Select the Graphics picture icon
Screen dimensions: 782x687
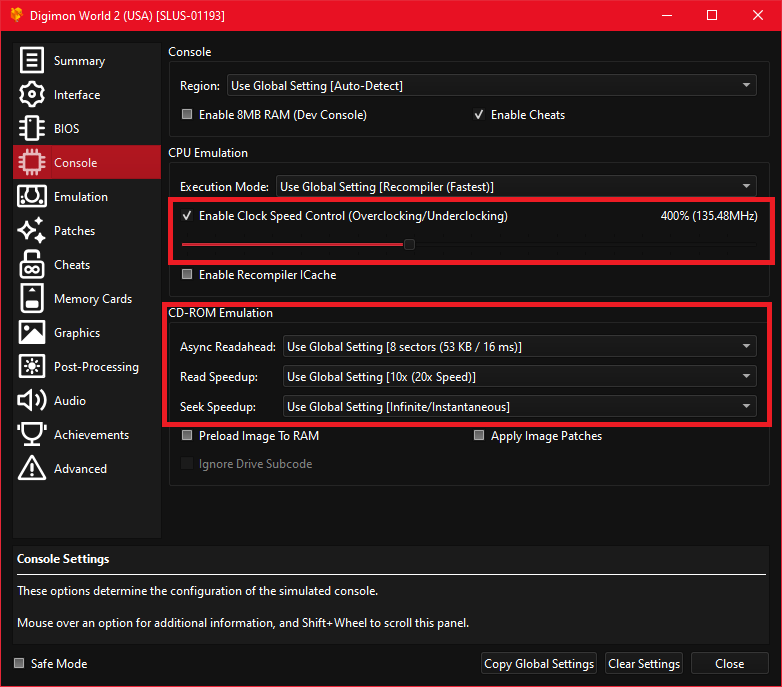(x=32, y=332)
